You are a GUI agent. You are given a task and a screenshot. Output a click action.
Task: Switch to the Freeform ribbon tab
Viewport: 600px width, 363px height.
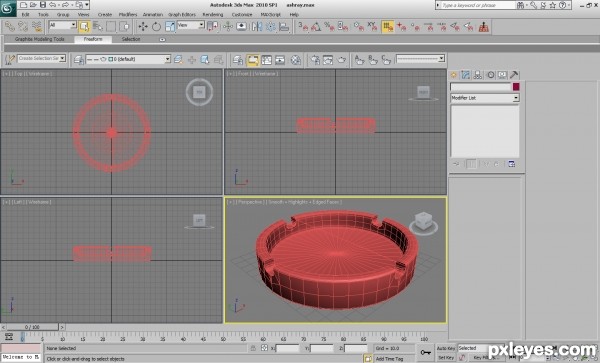93,39
